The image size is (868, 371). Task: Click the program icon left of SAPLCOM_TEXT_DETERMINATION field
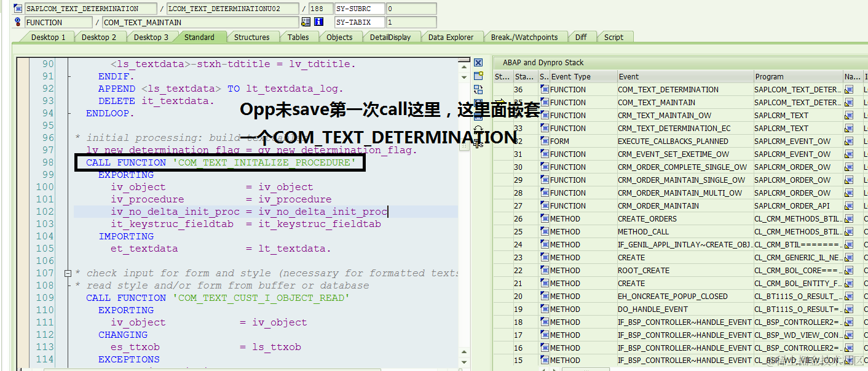[18, 9]
